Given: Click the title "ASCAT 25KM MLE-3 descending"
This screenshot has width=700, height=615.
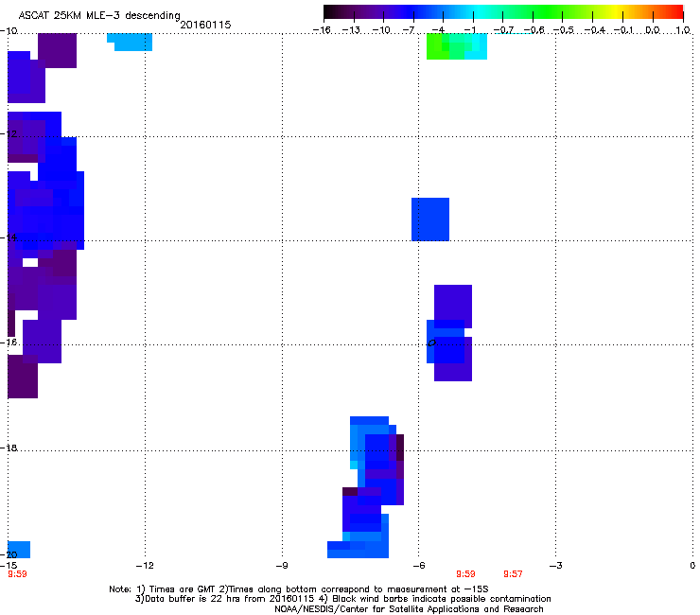Looking at the screenshot, I should click(x=99, y=16).
